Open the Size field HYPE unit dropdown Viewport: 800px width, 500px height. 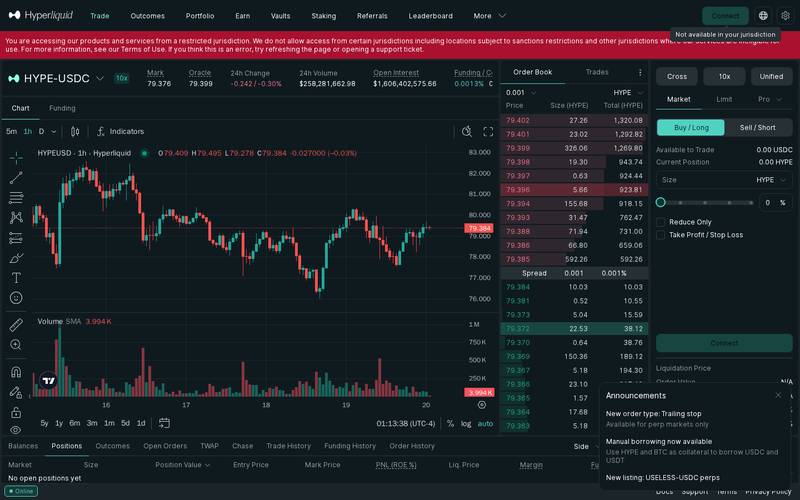pyautogui.click(x=771, y=180)
